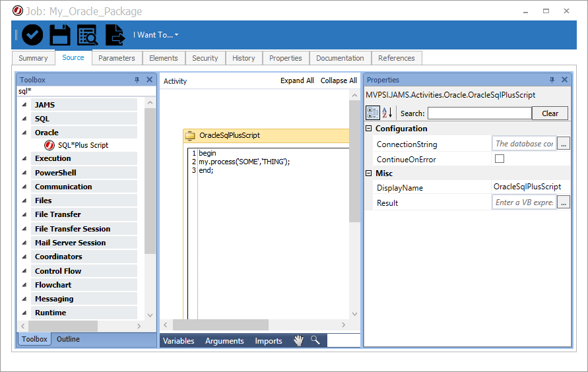Show properties in categorized view
This screenshot has width=588, height=372.
coord(373,113)
